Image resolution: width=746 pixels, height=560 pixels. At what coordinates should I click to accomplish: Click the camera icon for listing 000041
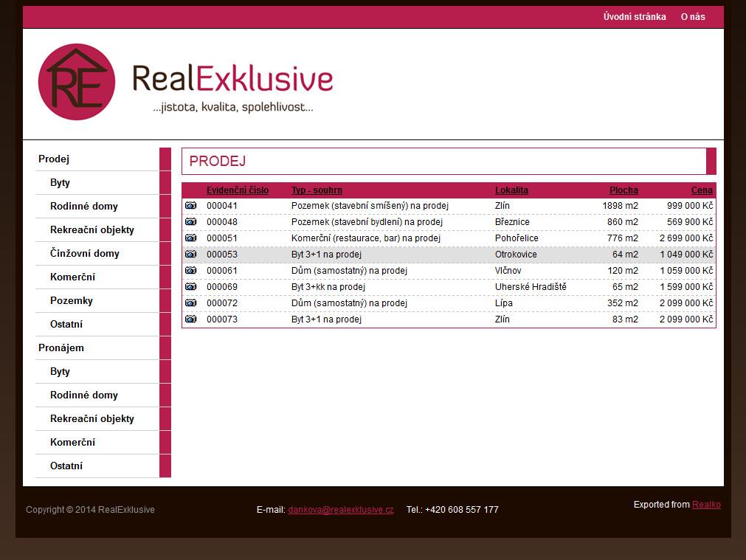pos(191,206)
